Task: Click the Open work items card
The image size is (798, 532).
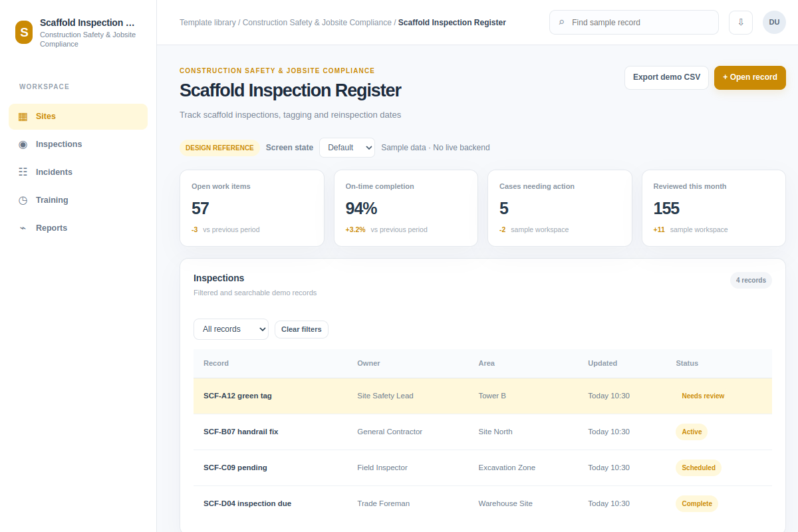Action: click(x=252, y=208)
